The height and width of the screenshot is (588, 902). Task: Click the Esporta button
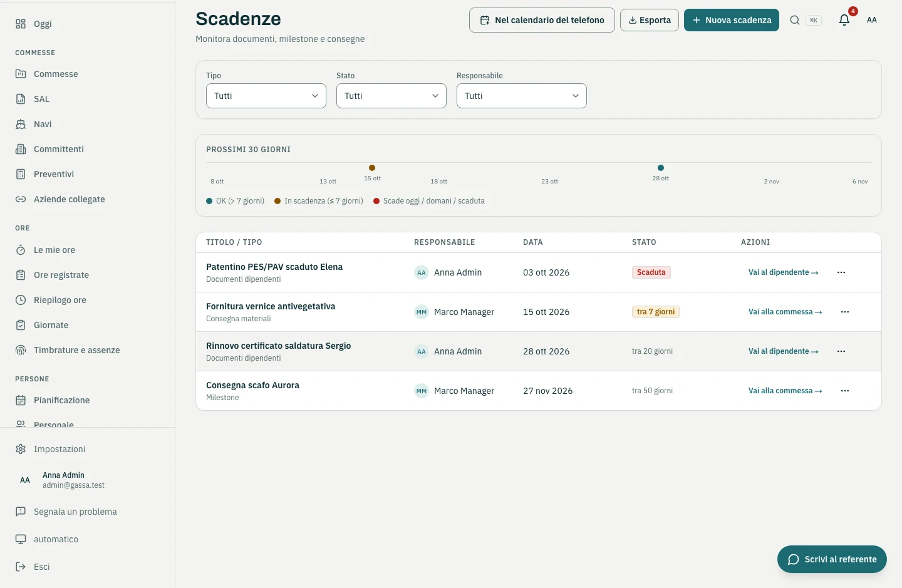(650, 20)
